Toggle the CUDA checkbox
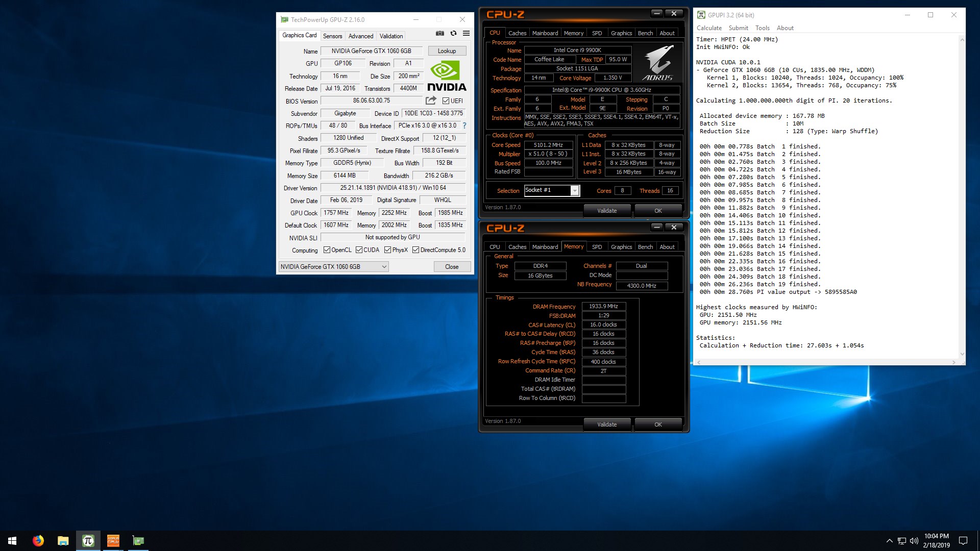The image size is (980, 551). [x=359, y=250]
